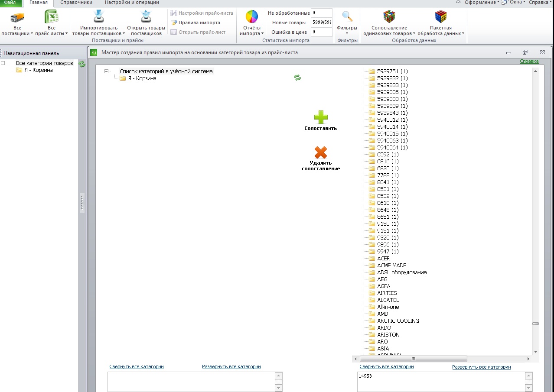The height and width of the screenshot is (392, 554).
Task: Select the All-in-one folder
Action: (388, 307)
